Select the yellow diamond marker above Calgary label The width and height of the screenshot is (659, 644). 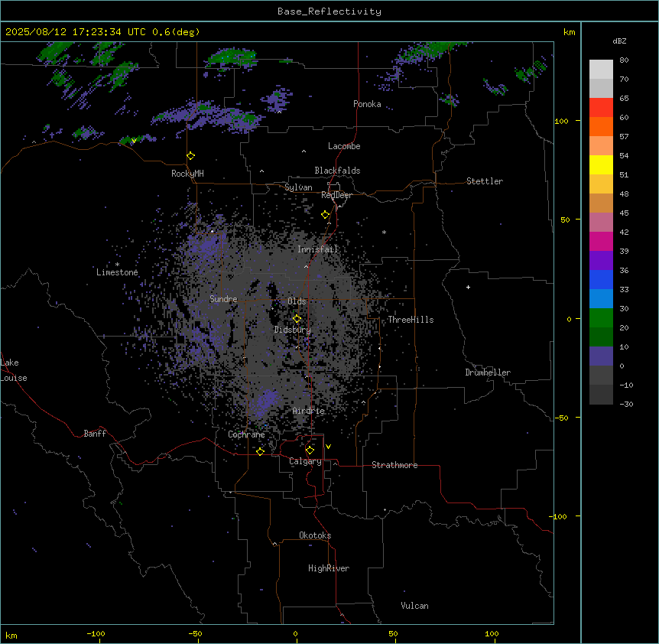[x=310, y=450]
